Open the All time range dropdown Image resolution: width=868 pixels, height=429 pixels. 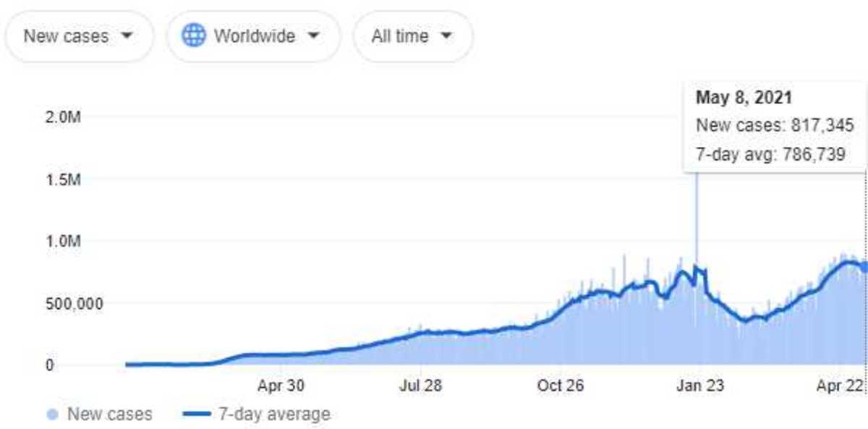coord(412,35)
